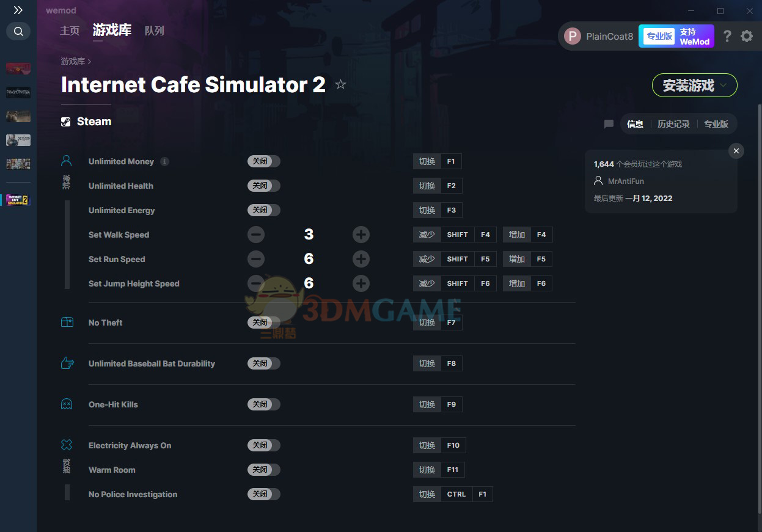Click the ghost icon by One-Hit Kills

67,404
